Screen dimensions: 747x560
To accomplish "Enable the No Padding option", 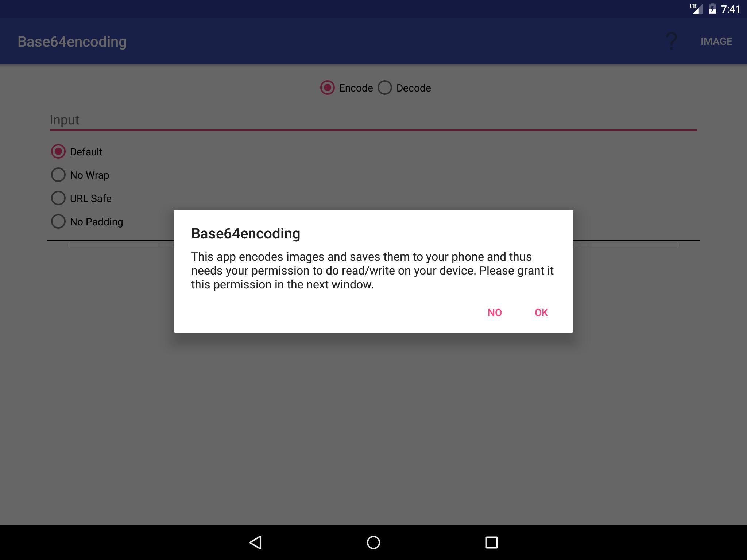I will tap(57, 222).
